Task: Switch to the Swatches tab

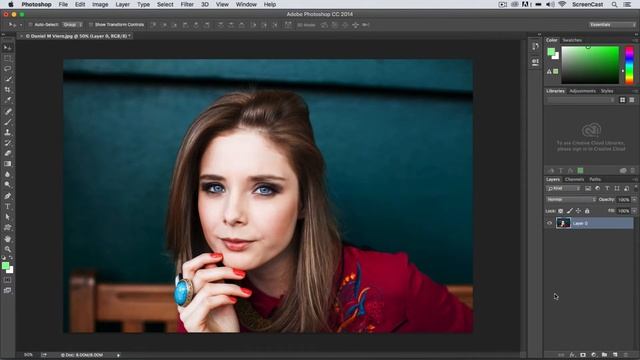Action: click(x=572, y=40)
